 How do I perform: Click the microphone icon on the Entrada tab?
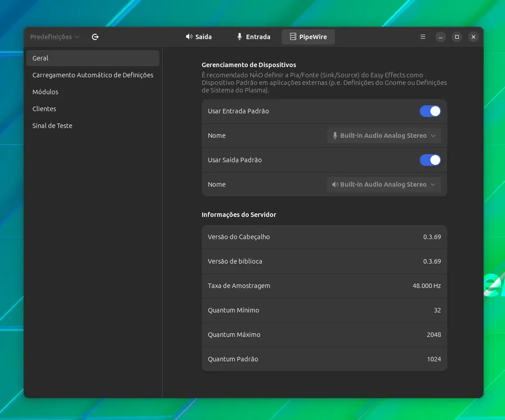click(x=239, y=37)
